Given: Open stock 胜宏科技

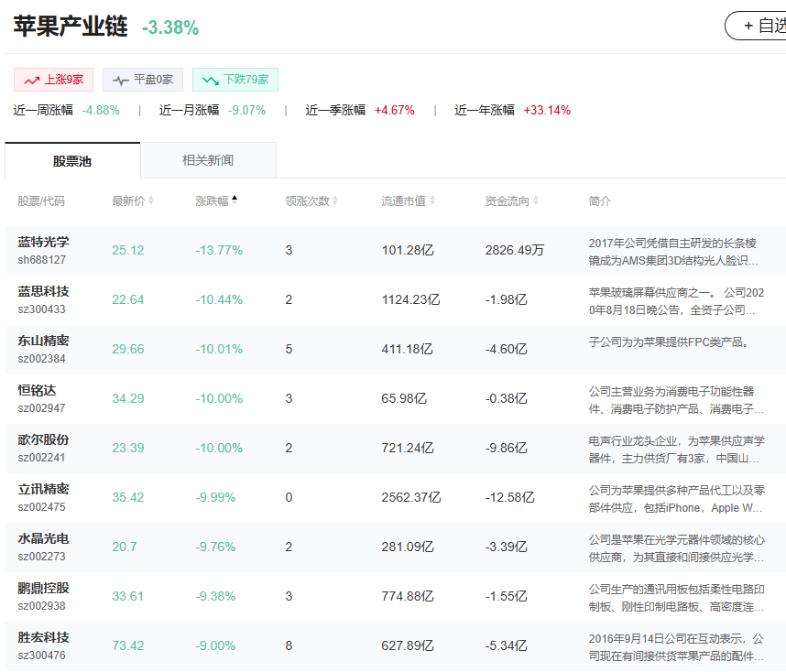Looking at the screenshot, I should 43,637.
